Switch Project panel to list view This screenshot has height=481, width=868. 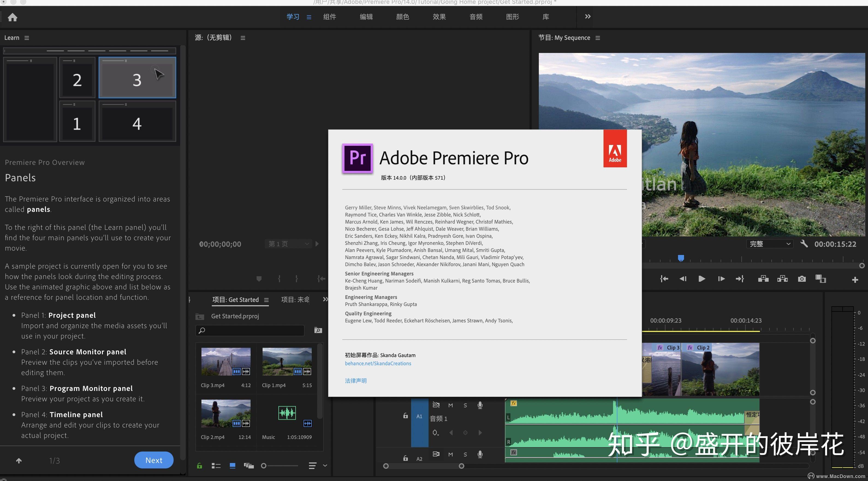tap(216, 466)
